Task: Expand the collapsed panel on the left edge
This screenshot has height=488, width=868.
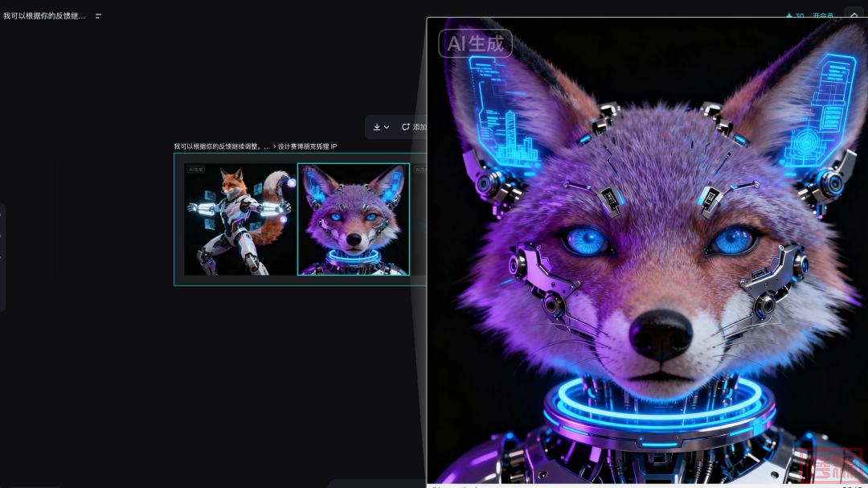Action: (2, 257)
